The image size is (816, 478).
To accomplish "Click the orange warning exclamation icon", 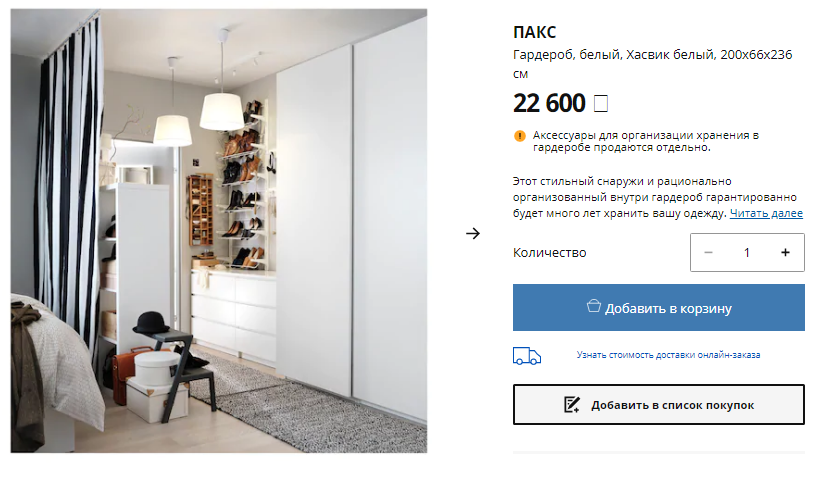I will 519,136.
